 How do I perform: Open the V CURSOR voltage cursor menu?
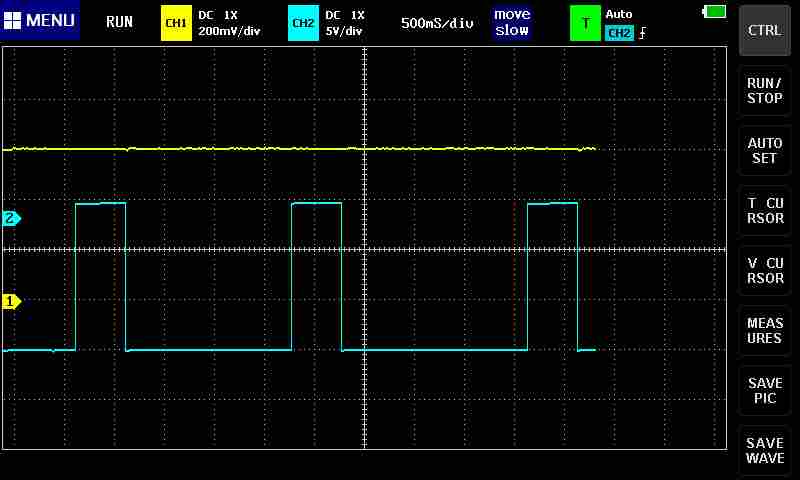click(x=765, y=271)
